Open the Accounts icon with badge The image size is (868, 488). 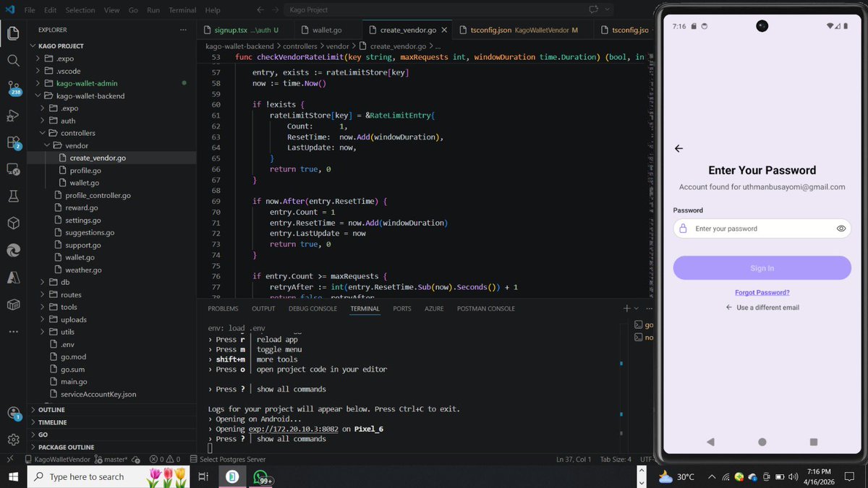click(13, 414)
